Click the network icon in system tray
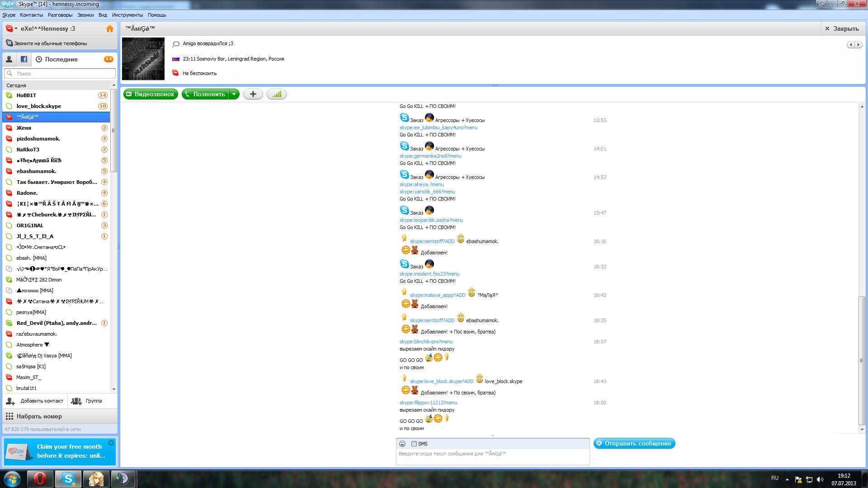The image size is (868, 488). (809, 479)
